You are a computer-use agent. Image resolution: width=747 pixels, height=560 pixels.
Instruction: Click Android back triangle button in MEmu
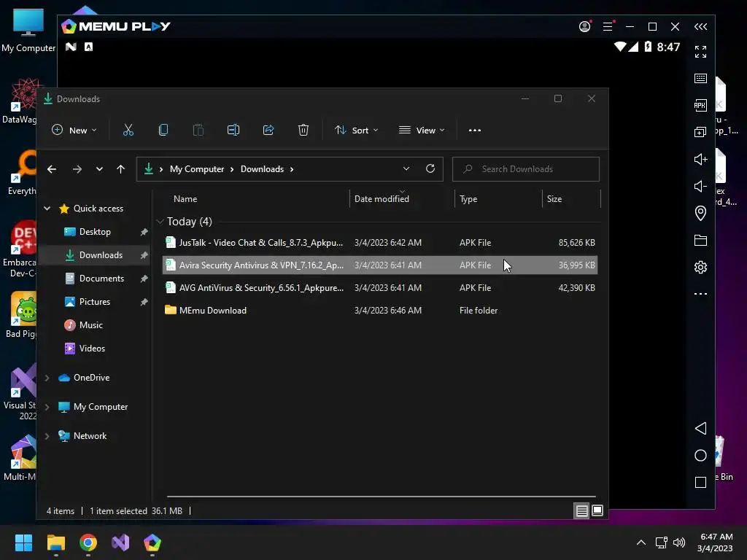pyautogui.click(x=700, y=428)
